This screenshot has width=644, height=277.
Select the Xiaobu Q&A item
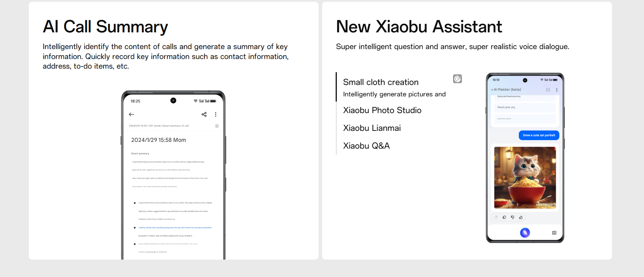(x=366, y=146)
